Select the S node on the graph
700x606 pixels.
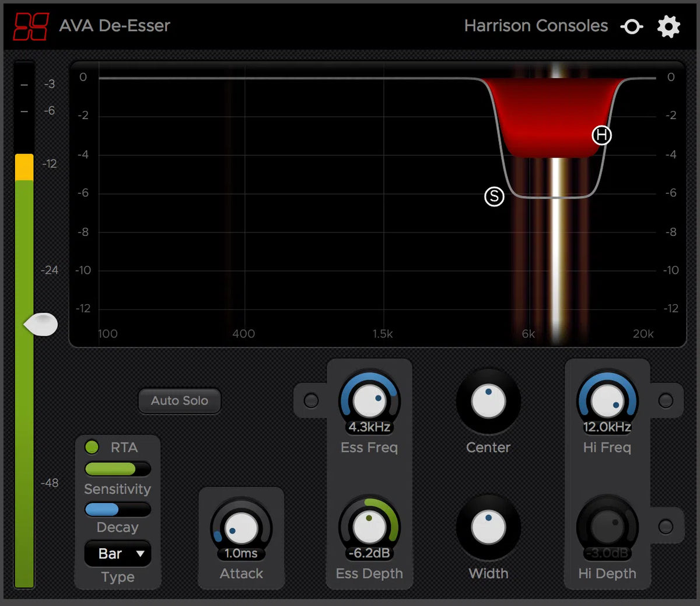point(494,197)
